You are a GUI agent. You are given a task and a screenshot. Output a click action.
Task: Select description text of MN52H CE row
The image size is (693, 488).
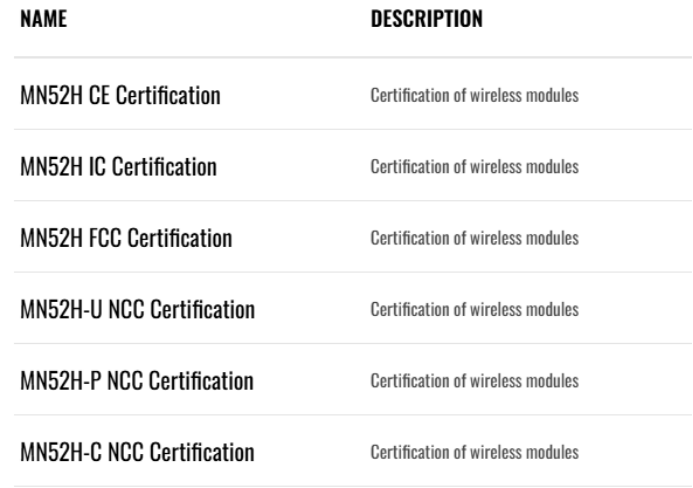[x=475, y=95]
